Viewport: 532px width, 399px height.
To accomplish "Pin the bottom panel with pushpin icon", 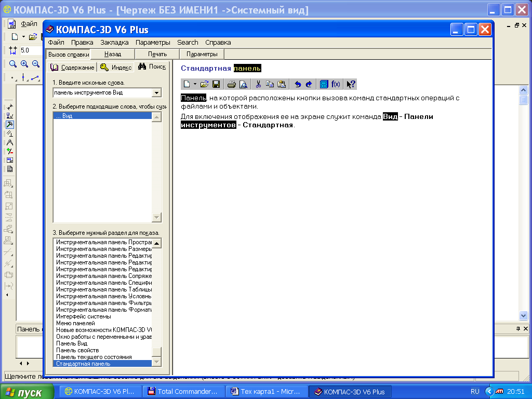I will coord(518,328).
